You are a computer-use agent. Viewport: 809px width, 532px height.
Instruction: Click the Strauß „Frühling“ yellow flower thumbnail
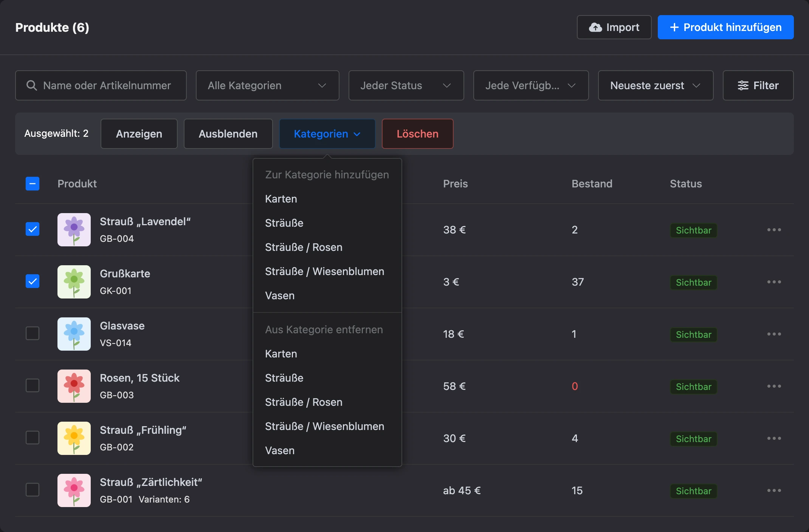[74, 438]
